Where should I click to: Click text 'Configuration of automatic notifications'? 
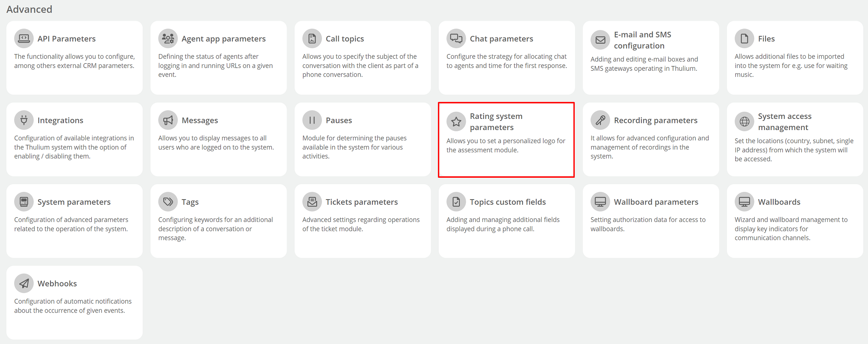tap(73, 301)
